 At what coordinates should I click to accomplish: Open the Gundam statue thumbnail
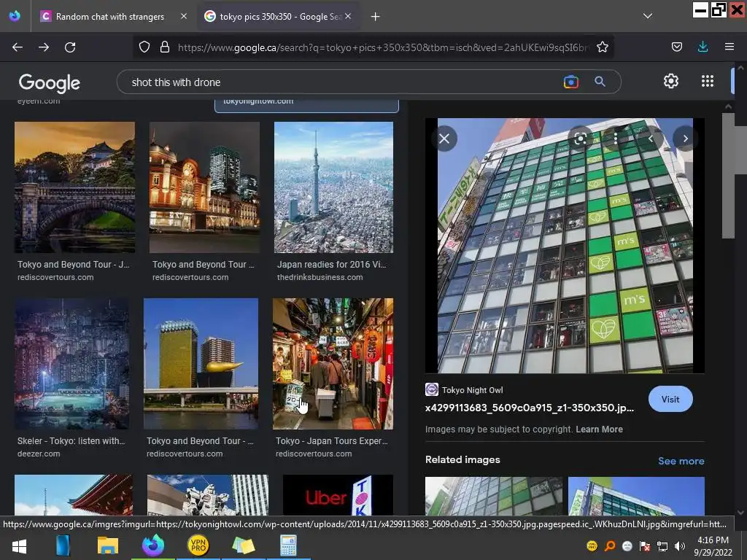pos(208,495)
